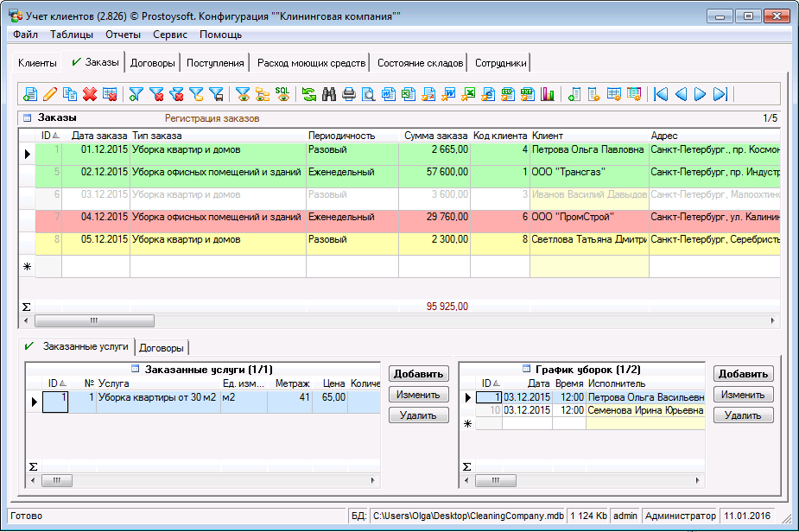This screenshot has width=799, height=532.
Task: Open the Договоры subtab in lower panel
Action: click(162, 348)
